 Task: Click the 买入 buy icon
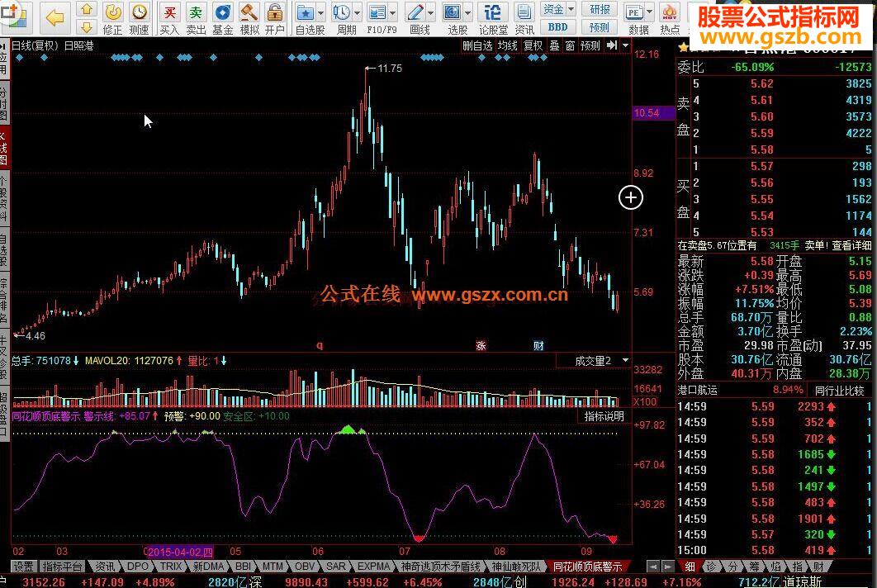pos(169,18)
